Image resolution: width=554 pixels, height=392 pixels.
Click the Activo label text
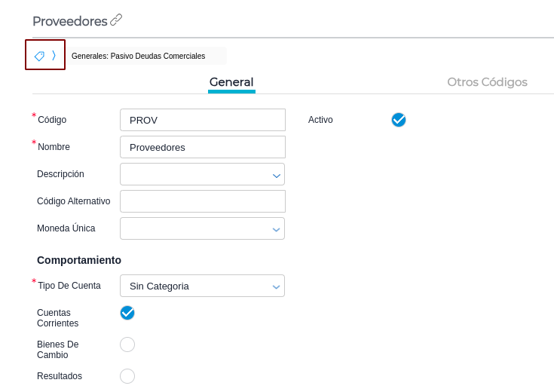(320, 120)
